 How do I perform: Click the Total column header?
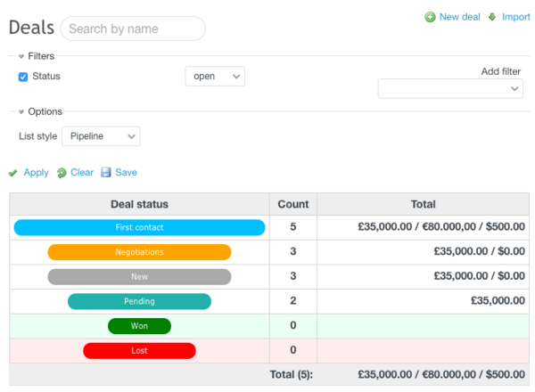pyautogui.click(x=423, y=204)
